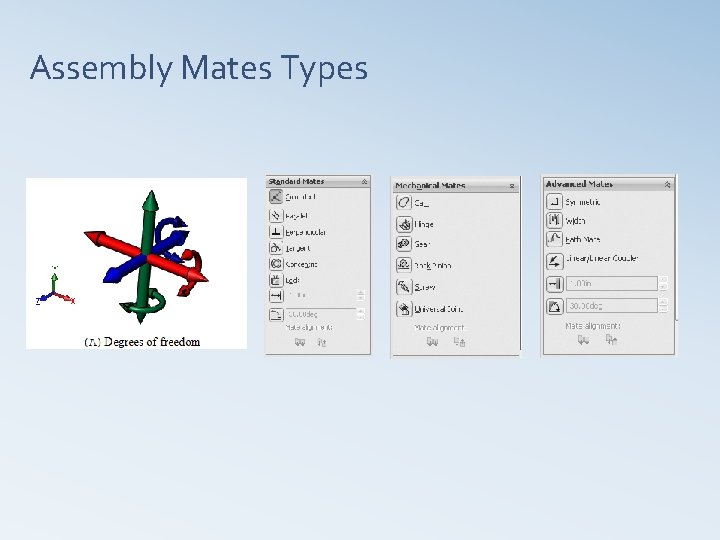Select the Perpendicular mate icon
The image size is (720, 540).
tap(276, 232)
